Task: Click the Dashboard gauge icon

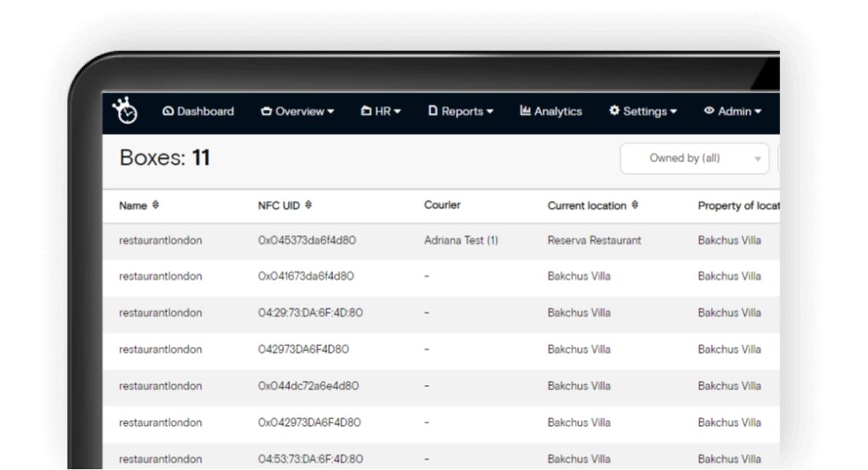Action: (x=168, y=111)
